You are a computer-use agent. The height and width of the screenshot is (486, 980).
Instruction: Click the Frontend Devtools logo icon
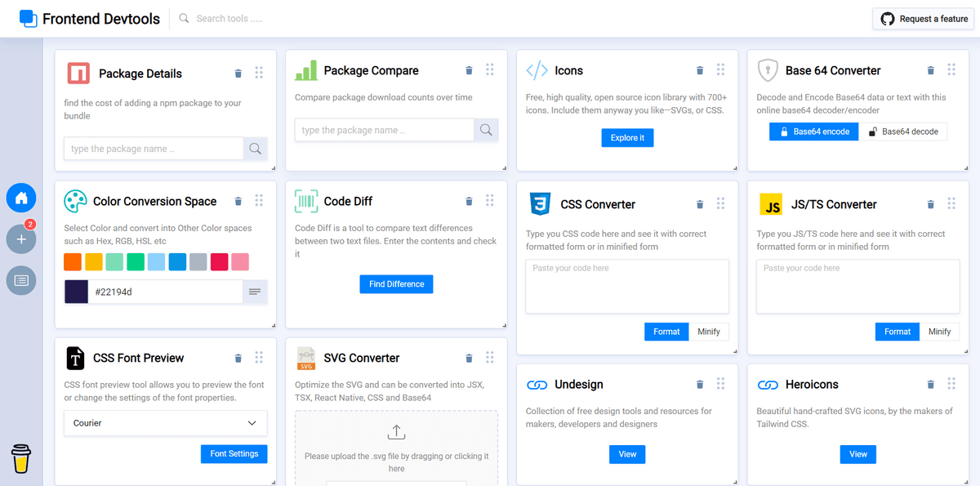pos(29,18)
